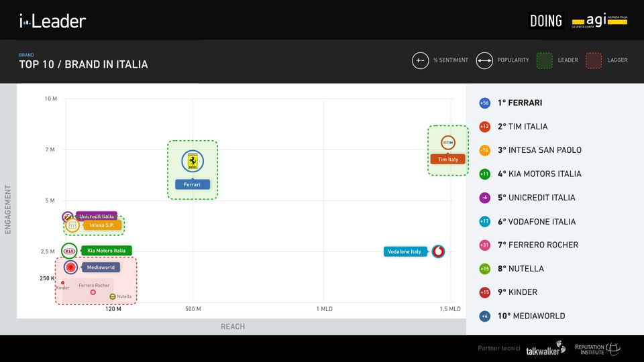Click the Mediaworld logo bubble

click(x=70, y=267)
